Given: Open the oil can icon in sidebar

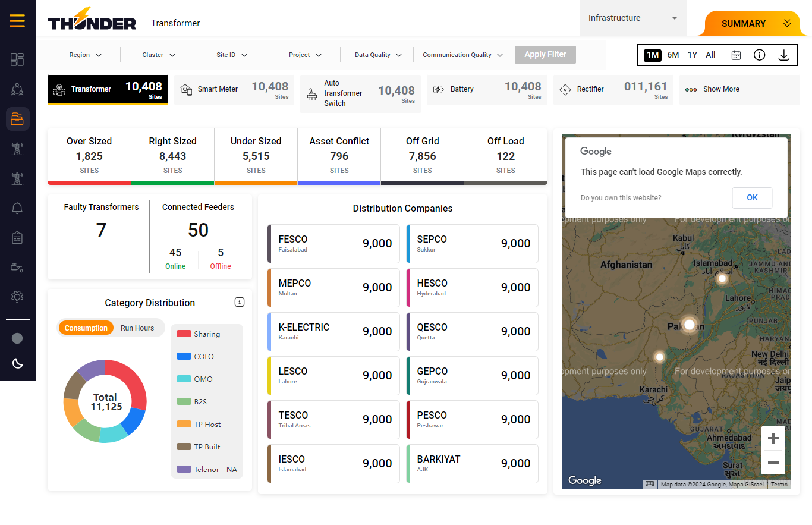Looking at the screenshot, I should [17, 268].
